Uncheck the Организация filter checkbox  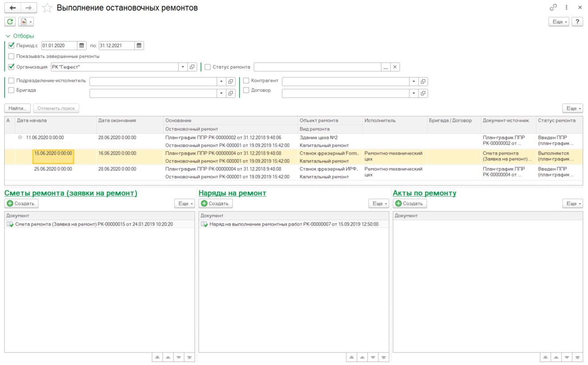pyautogui.click(x=11, y=67)
